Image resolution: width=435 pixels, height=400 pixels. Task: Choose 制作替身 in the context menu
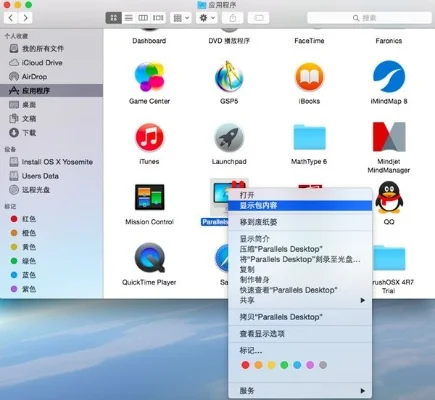300,280
